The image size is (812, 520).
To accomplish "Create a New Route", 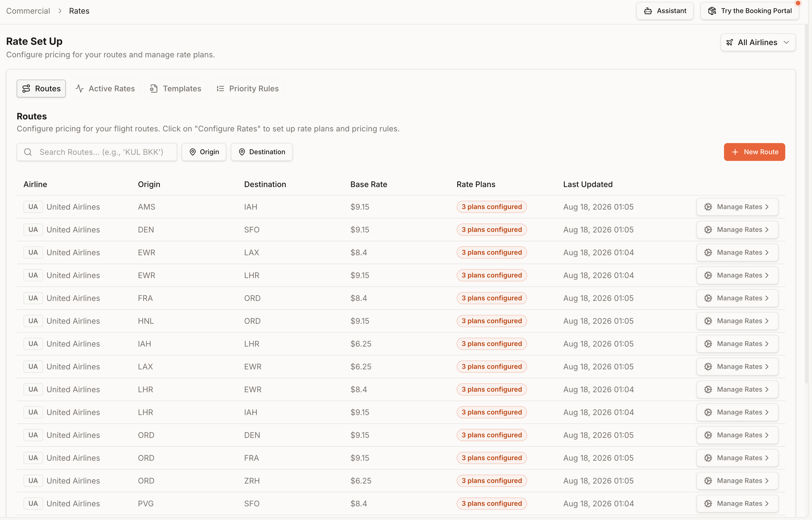I will pos(754,152).
